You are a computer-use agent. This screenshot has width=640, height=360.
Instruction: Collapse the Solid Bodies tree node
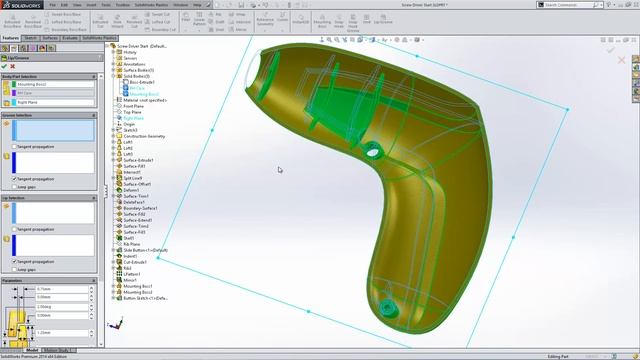coord(113,76)
